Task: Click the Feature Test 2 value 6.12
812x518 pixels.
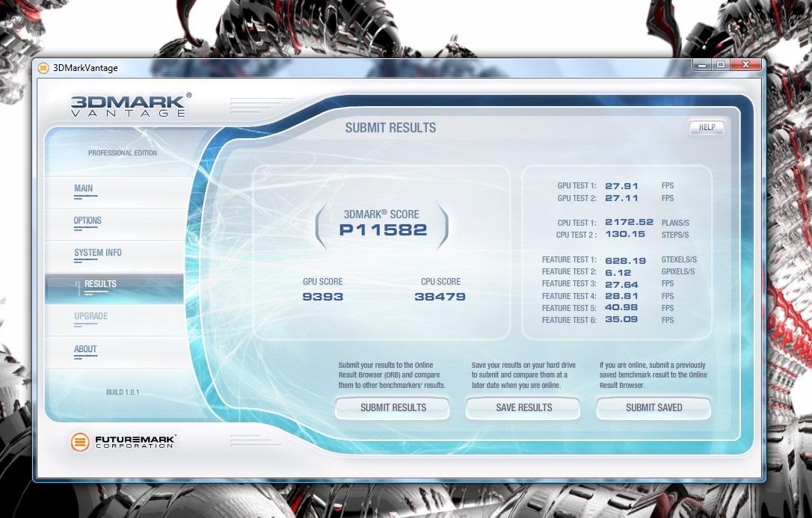Action: (x=618, y=273)
